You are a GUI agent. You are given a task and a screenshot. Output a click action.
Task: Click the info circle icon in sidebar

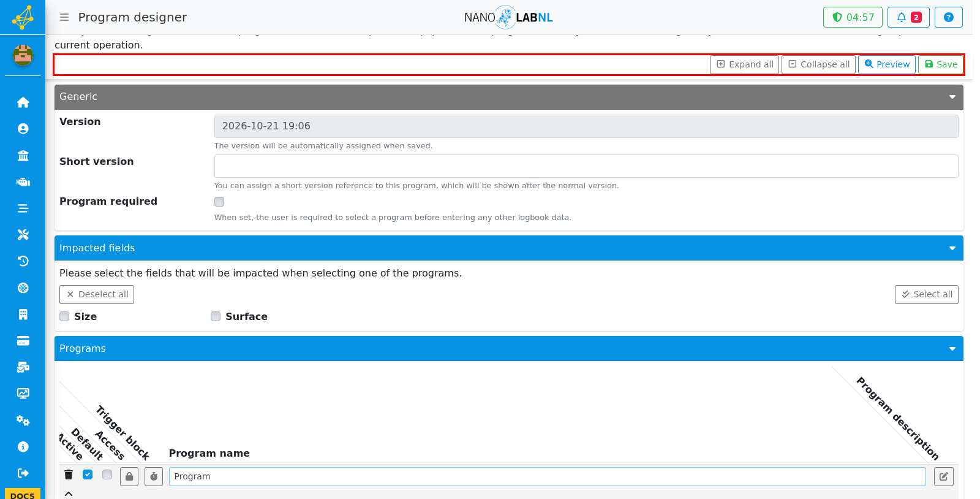[x=23, y=447]
